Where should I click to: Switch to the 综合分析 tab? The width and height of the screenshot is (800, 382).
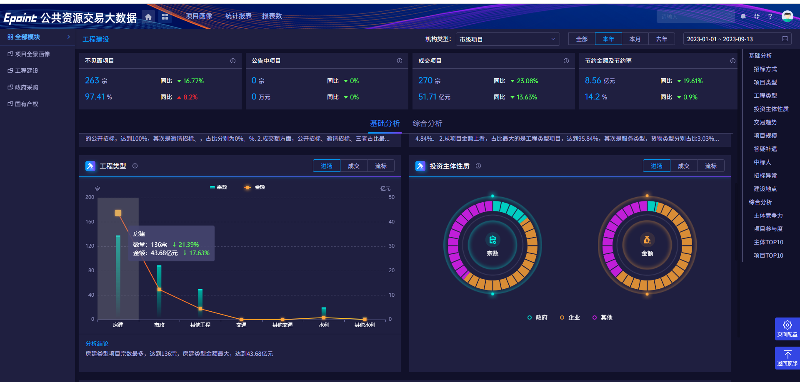[x=428, y=123]
